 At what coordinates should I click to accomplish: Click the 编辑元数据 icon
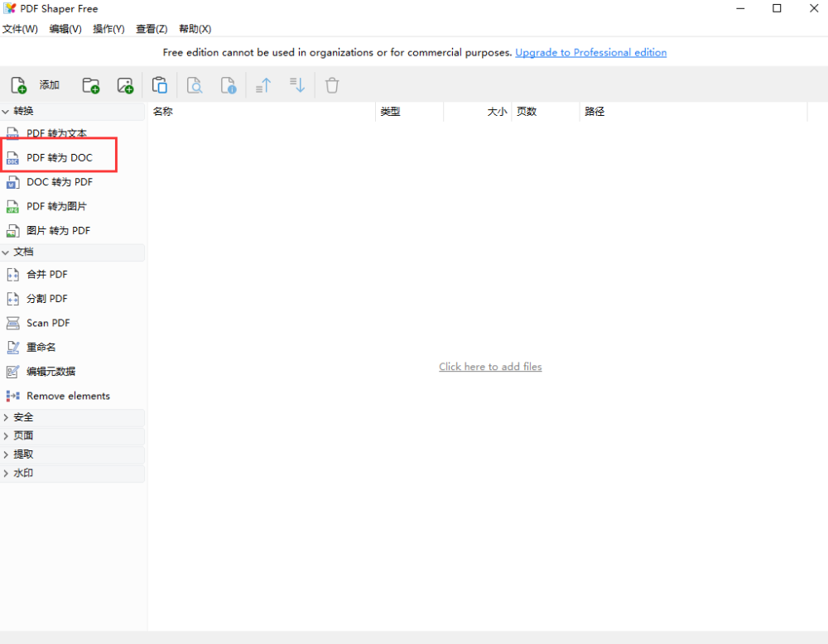click(12, 372)
